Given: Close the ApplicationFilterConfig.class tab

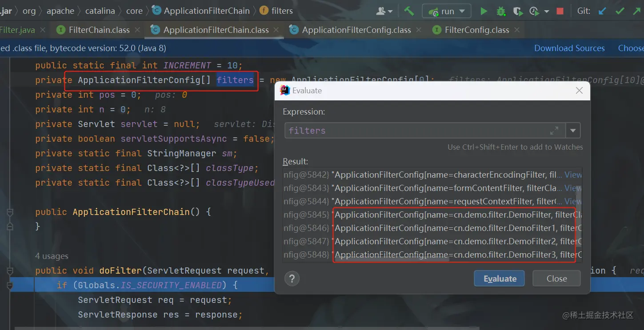Looking at the screenshot, I should coord(419,30).
